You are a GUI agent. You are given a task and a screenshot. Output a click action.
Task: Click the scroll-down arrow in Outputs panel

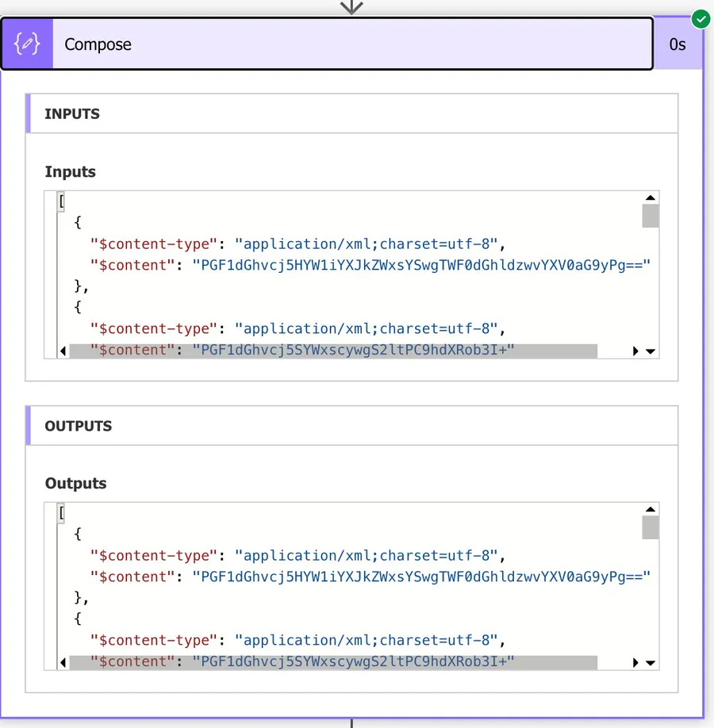(x=650, y=661)
